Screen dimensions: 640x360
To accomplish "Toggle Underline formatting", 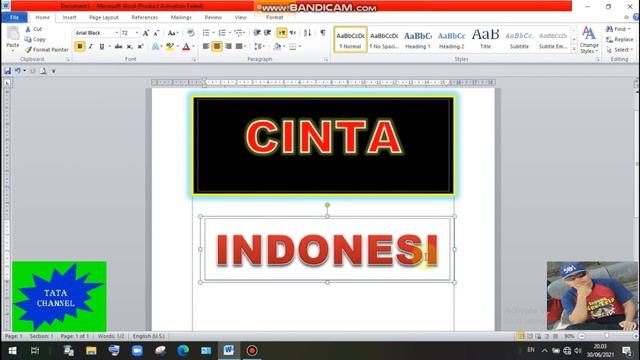I will pos(102,47).
